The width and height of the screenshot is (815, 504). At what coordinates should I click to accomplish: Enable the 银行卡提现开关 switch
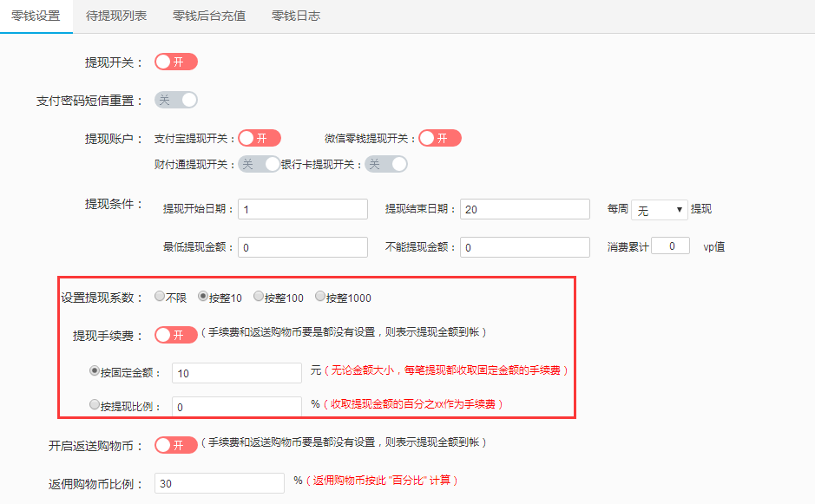click(385, 164)
